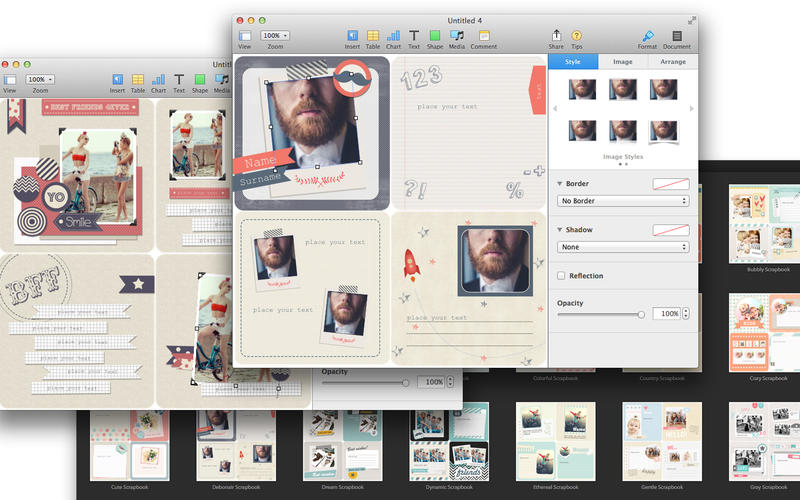Screen dimensions: 800x500
Task: Switch to the Image tab
Action: click(x=622, y=61)
